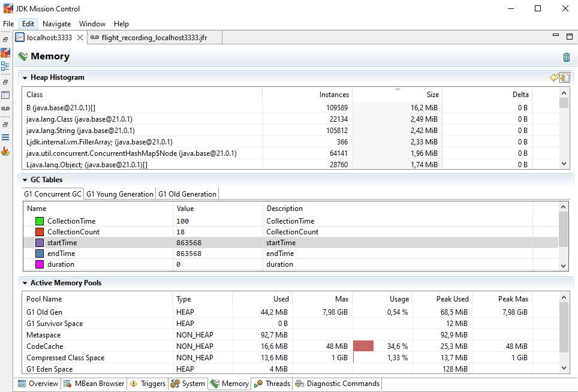Open the MBean Browser tab
578x392 pixels.
pyautogui.click(x=94, y=384)
